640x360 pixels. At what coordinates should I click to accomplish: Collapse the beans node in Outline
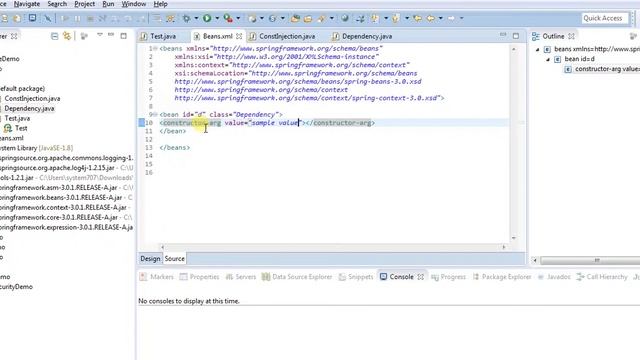[x=538, y=49]
